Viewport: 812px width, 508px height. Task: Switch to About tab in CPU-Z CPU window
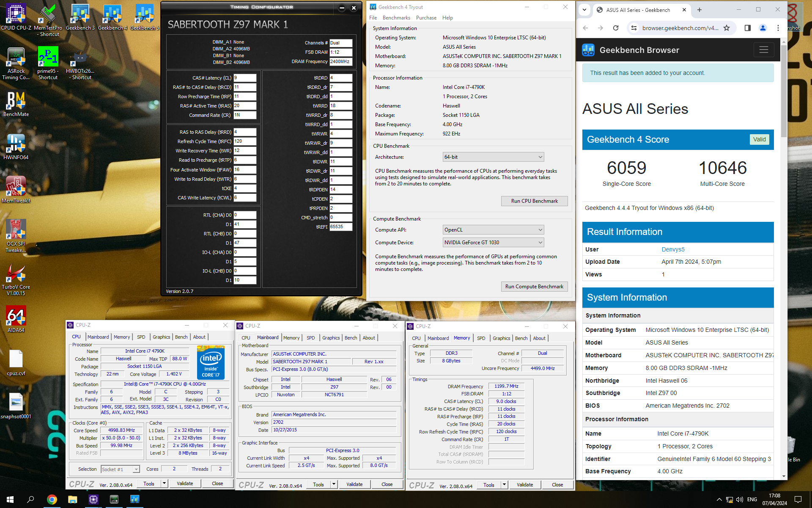(x=199, y=337)
